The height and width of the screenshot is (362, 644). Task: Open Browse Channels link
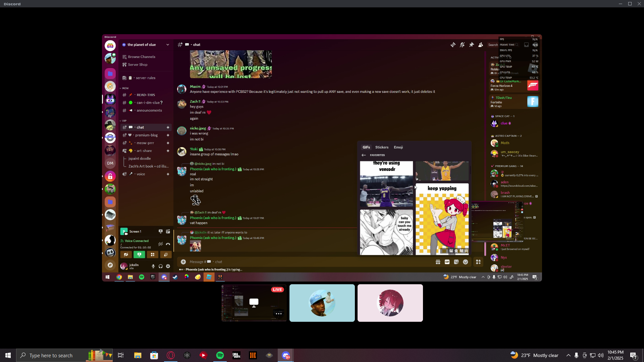click(141, 57)
